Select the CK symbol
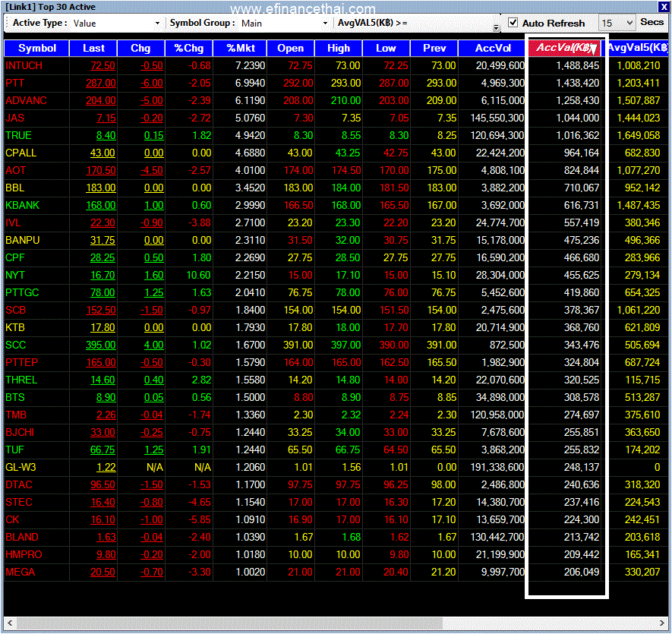 coord(12,519)
